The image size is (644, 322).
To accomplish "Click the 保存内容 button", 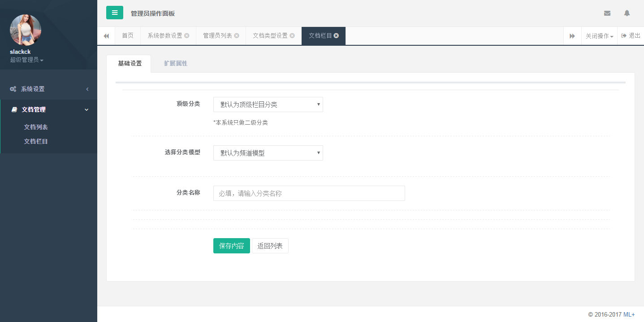I will (231, 246).
